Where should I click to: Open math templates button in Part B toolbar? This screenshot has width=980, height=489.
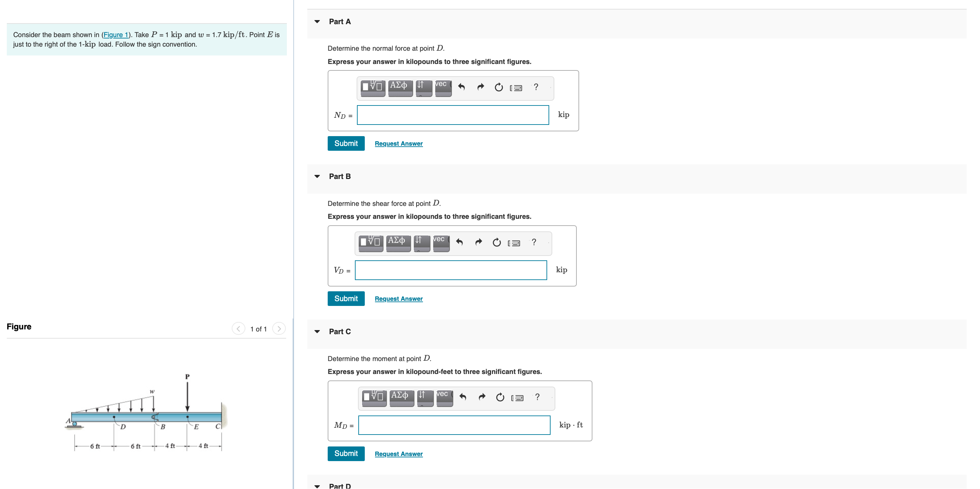tap(371, 243)
